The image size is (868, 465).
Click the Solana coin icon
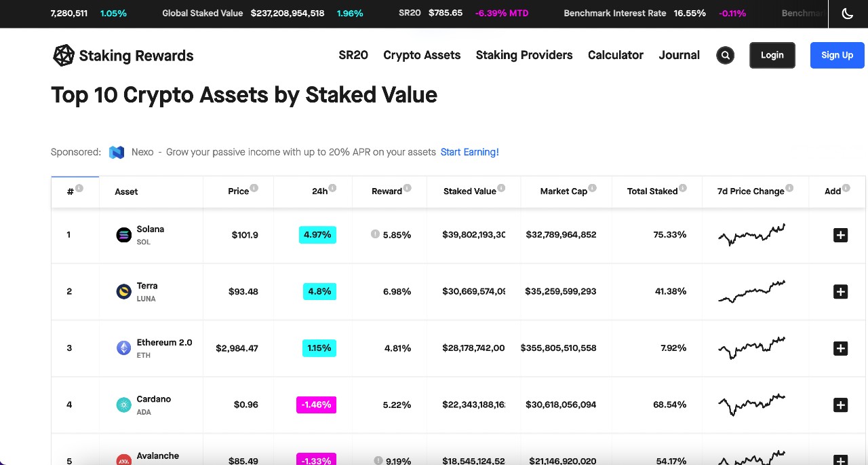[123, 235]
